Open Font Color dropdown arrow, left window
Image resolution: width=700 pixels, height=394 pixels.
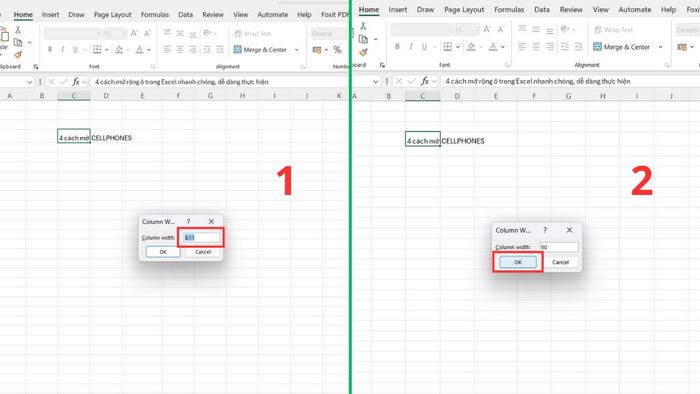149,50
